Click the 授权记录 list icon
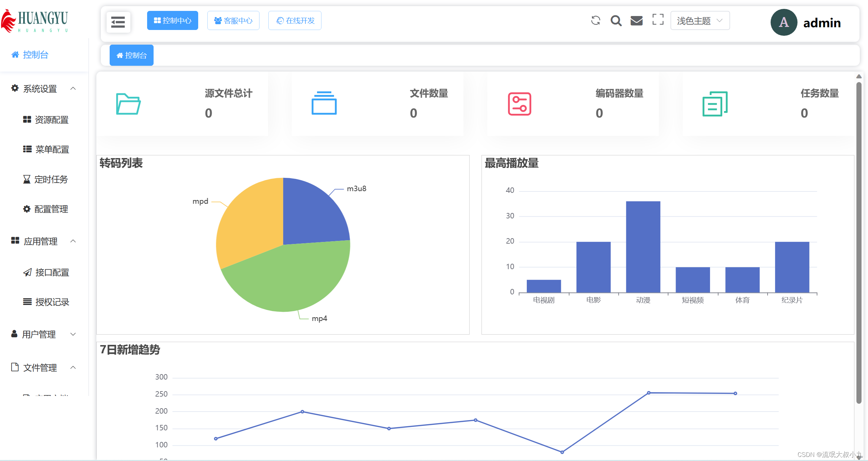 [x=27, y=302]
